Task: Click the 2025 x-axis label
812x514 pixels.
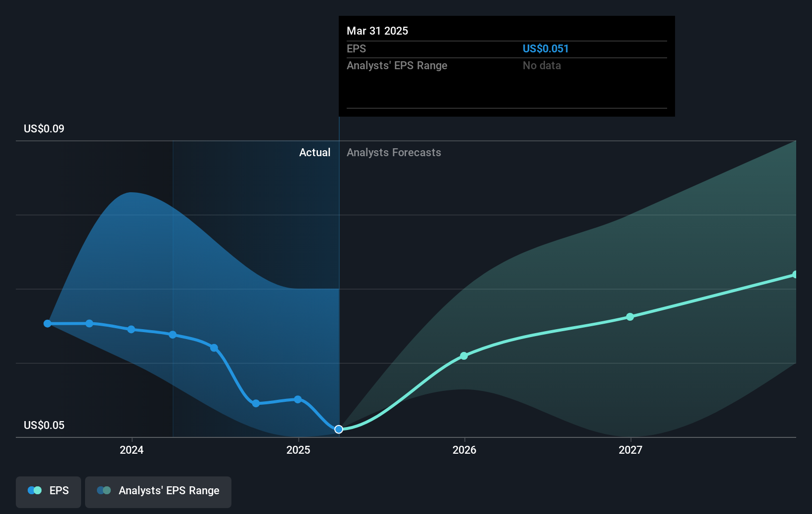Action: coord(298,450)
